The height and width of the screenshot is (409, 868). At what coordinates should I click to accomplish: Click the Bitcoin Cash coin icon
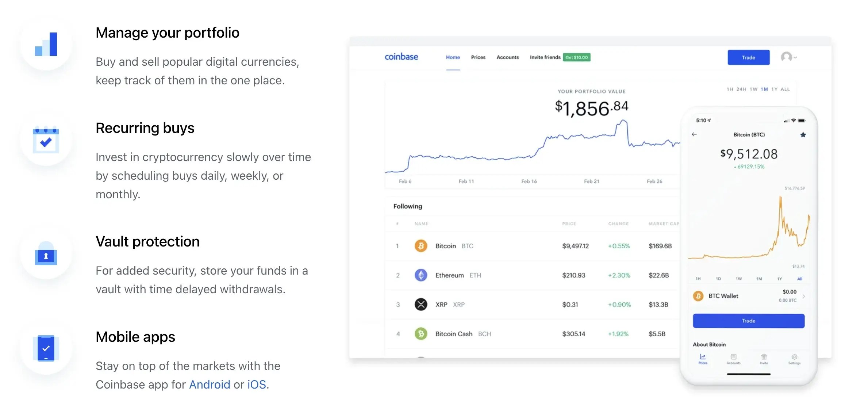[x=420, y=333]
